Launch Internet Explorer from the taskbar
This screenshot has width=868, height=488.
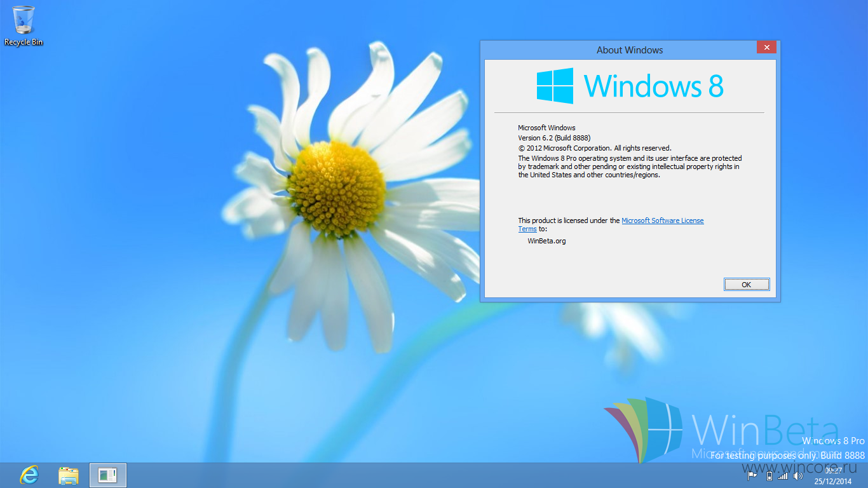click(29, 475)
